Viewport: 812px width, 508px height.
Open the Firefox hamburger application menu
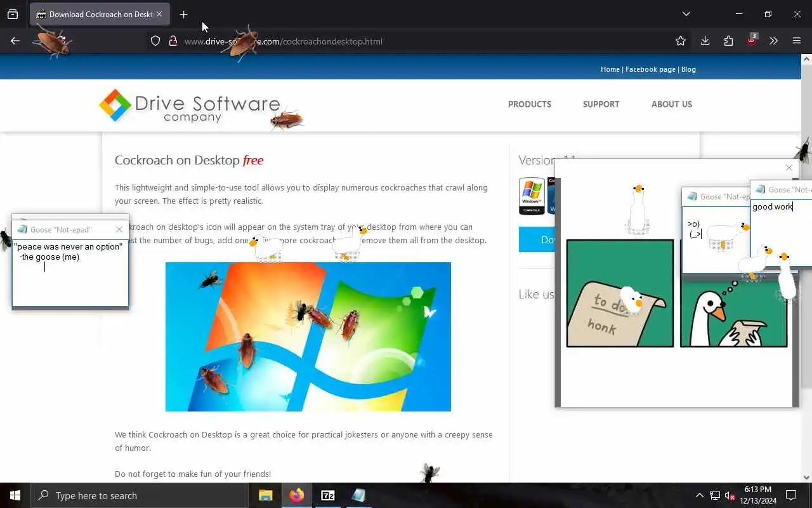coord(797,41)
